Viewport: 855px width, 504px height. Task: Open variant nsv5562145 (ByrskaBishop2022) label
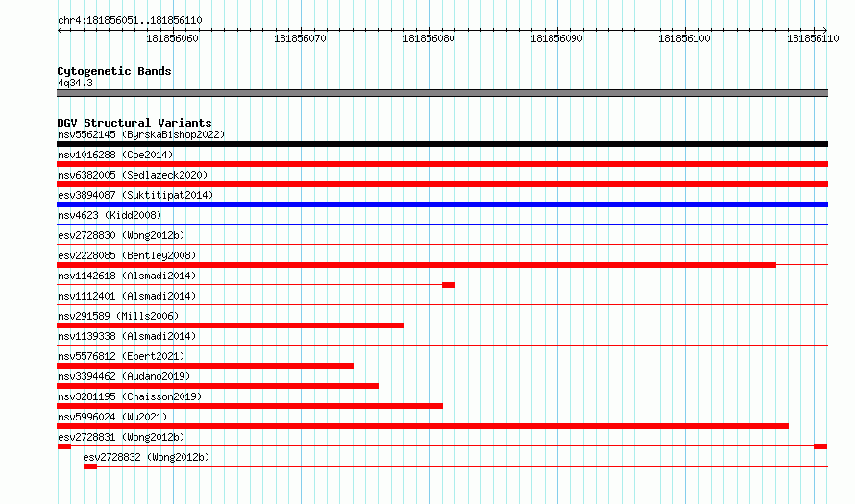141,134
